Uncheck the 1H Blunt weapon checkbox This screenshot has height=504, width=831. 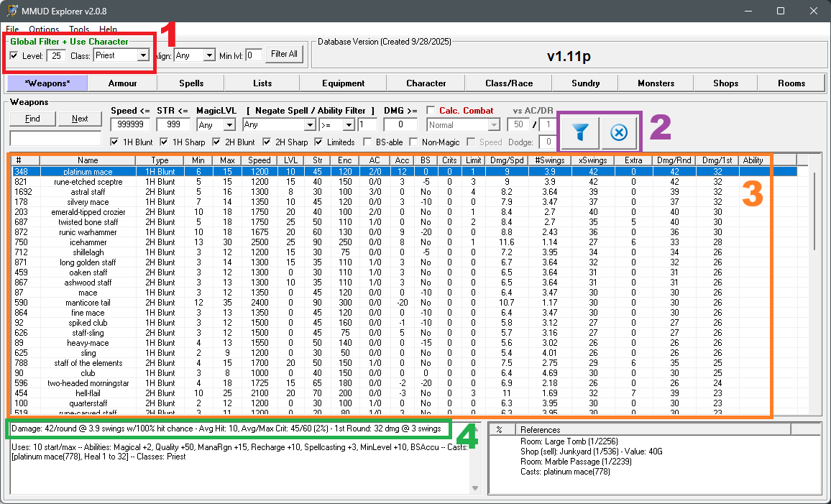115,142
